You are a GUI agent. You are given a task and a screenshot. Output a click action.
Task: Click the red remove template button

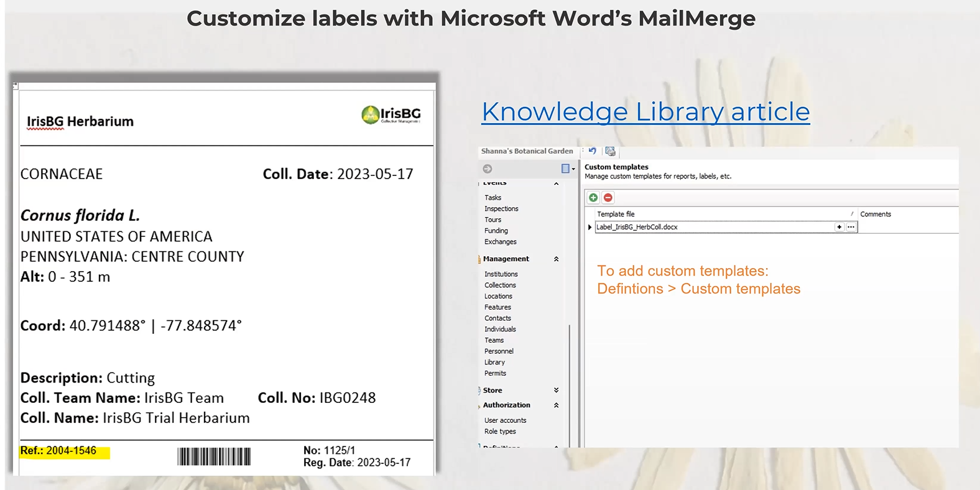pos(608,198)
